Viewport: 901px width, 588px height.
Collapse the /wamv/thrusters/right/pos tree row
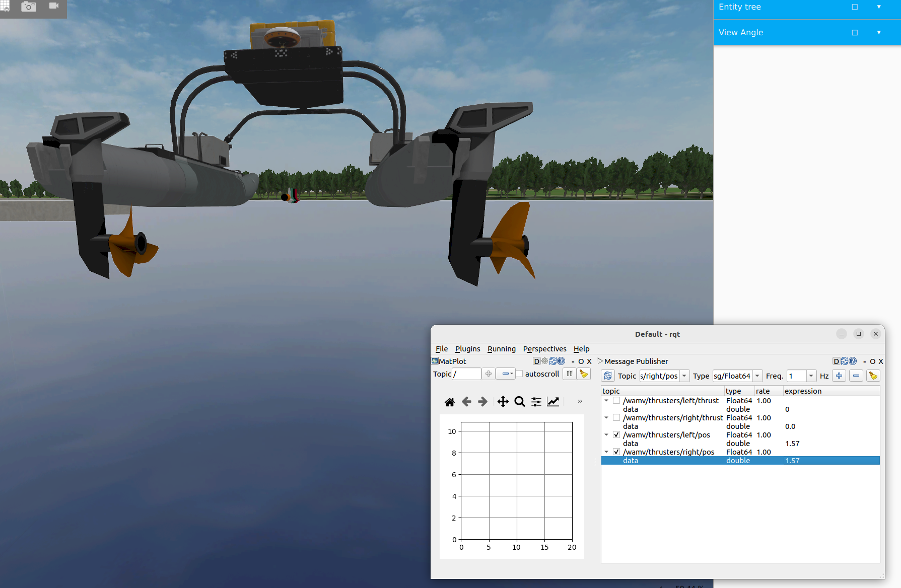click(606, 452)
